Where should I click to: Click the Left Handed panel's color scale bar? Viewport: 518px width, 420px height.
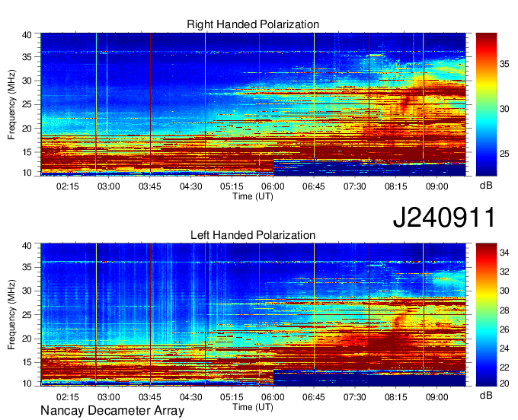tap(486, 315)
